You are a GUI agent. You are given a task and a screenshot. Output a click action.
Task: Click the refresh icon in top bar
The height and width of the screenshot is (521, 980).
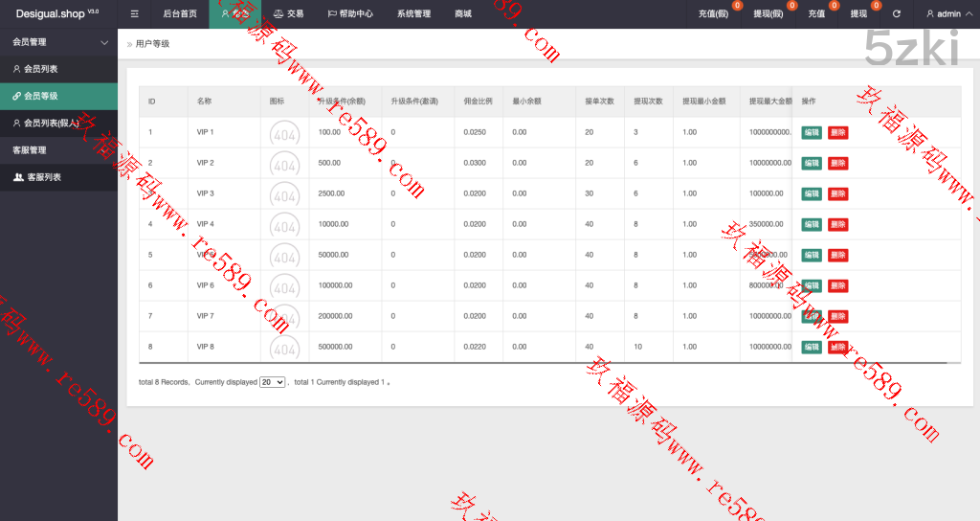coord(896,14)
